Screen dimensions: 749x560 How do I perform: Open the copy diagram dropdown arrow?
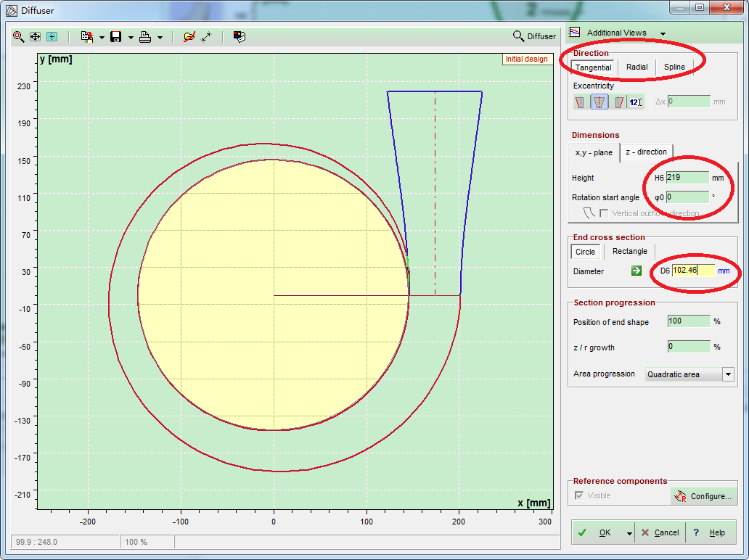pyautogui.click(x=102, y=37)
